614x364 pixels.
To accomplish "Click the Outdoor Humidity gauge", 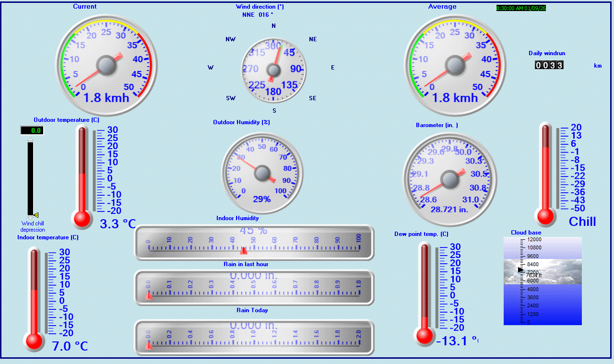I will [x=262, y=173].
